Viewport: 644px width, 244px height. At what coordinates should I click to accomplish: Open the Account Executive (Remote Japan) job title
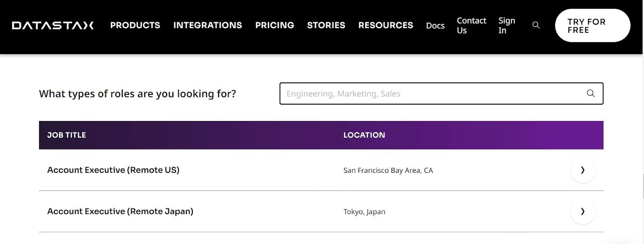click(x=120, y=211)
